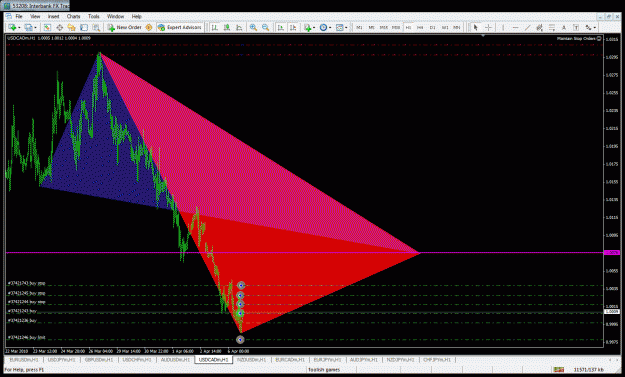625x377 pixels.
Task: Open the Strategy Tester icon
Action: [96, 27]
